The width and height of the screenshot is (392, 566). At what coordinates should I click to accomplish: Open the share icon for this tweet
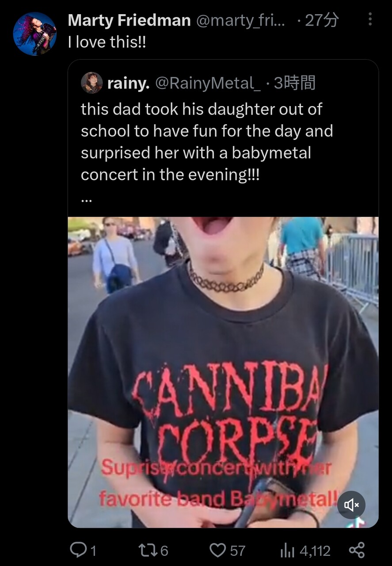point(357,550)
